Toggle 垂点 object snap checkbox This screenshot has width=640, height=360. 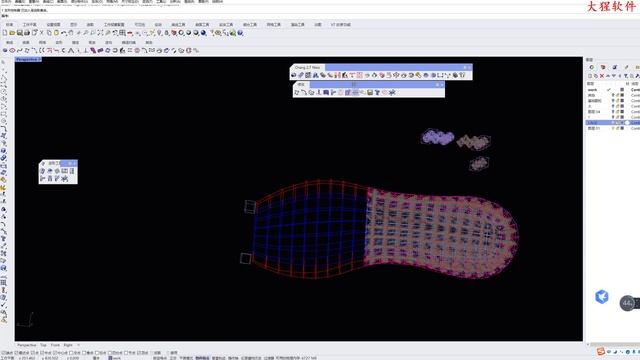point(84,353)
